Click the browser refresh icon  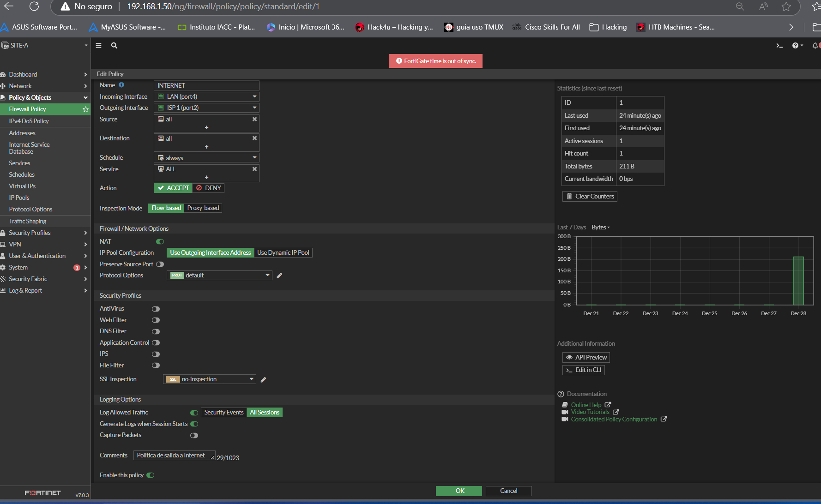point(34,6)
